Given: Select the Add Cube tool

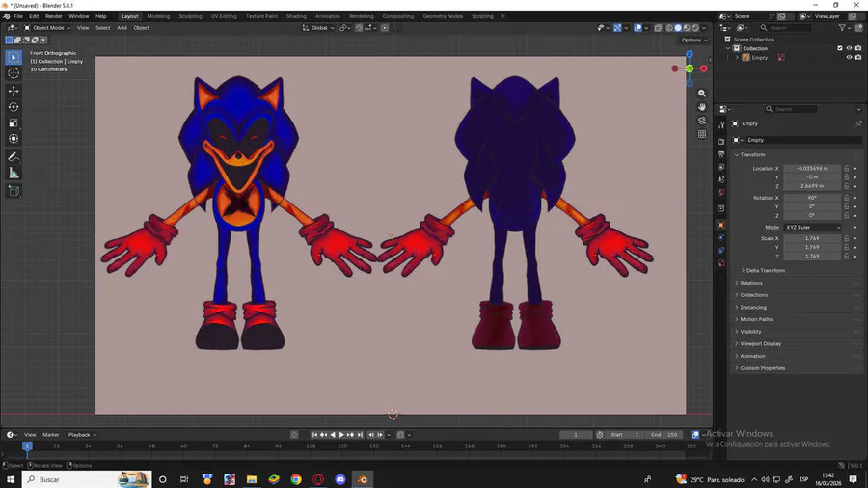Looking at the screenshot, I should click(x=14, y=191).
